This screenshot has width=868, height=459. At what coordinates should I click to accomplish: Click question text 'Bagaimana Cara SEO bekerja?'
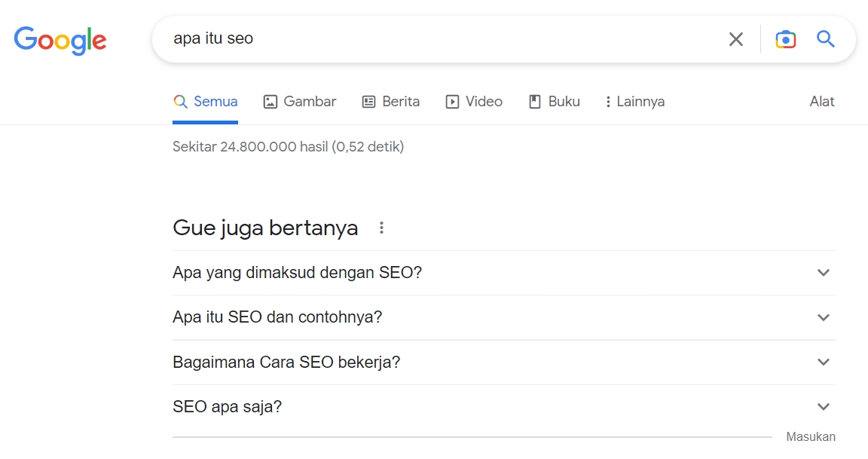coord(286,362)
